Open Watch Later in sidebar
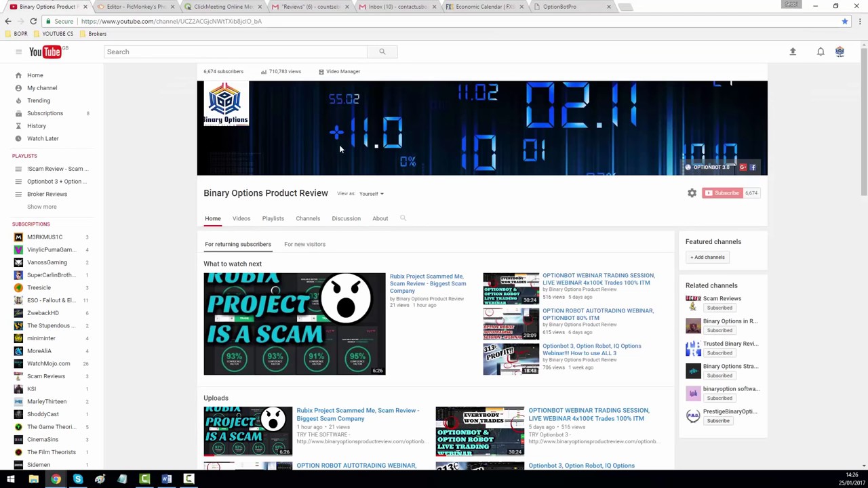 (x=43, y=138)
